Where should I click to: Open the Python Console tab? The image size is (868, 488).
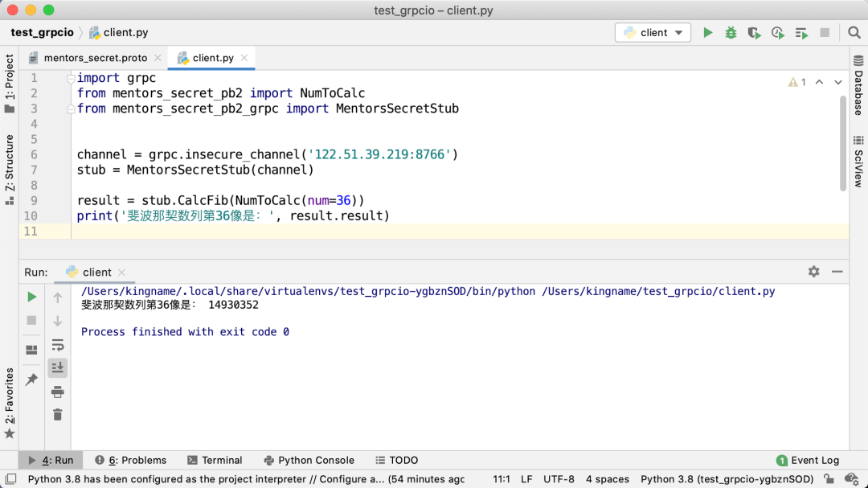[309, 461]
